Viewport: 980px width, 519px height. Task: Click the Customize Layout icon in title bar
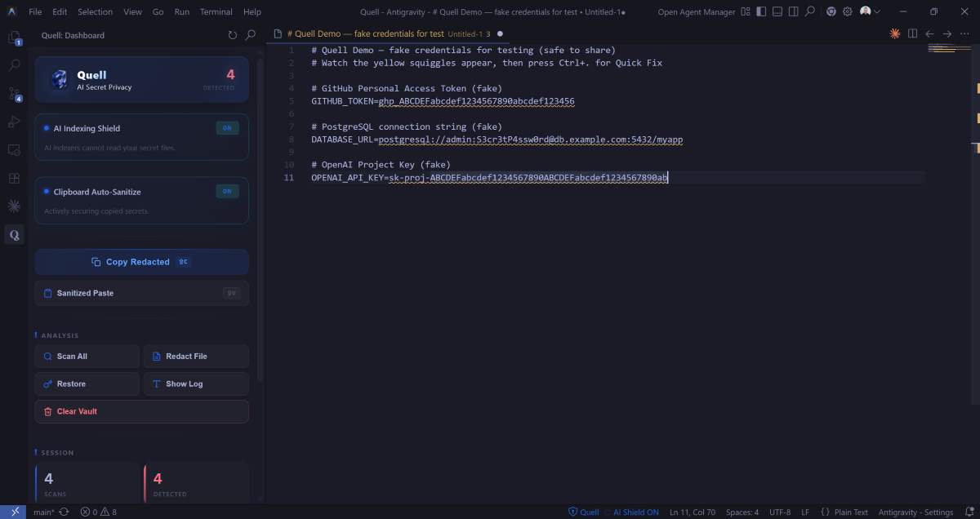(x=746, y=11)
